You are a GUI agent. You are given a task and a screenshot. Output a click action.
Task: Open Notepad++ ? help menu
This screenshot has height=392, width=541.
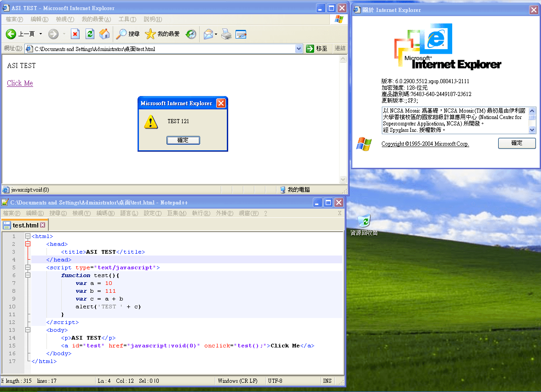[x=265, y=213]
